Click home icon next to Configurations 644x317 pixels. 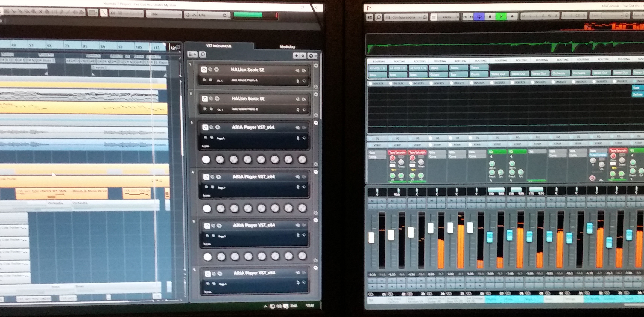[x=425, y=17]
